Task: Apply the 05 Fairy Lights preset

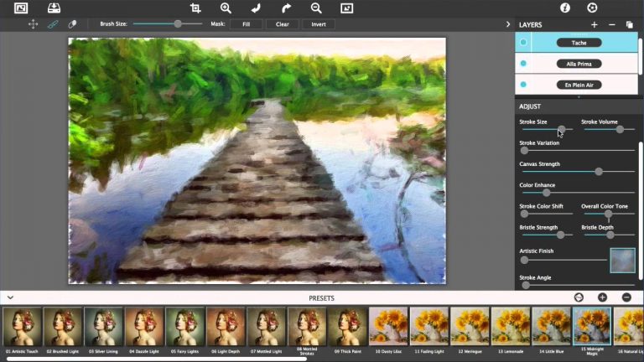Action: tap(184, 327)
